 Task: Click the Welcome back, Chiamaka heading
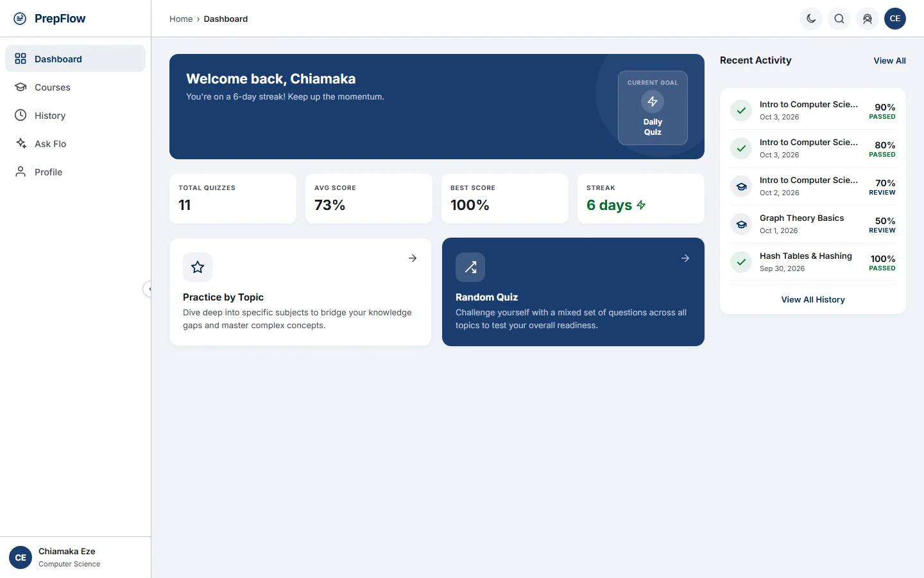click(x=271, y=79)
